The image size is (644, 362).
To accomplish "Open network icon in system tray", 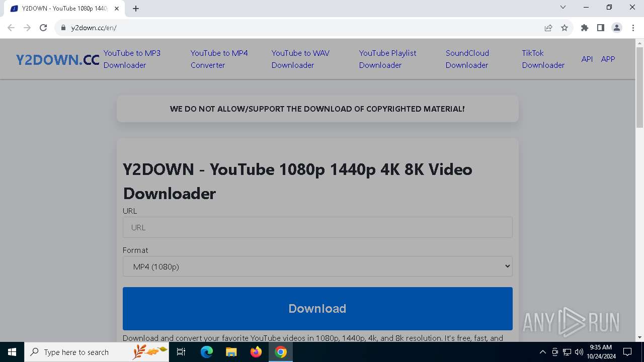I will (x=567, y=352).
